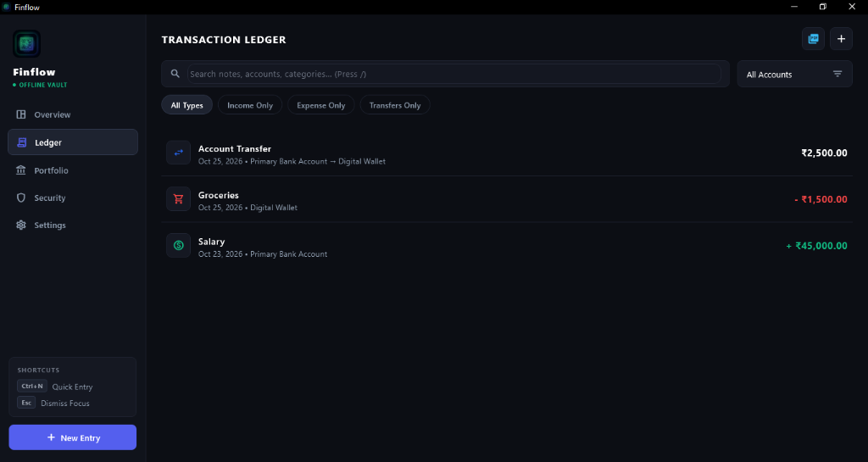This screenshot has width=868, height=462.
Task: Click the search magnifier icon
Action: [x=175, y=74]
